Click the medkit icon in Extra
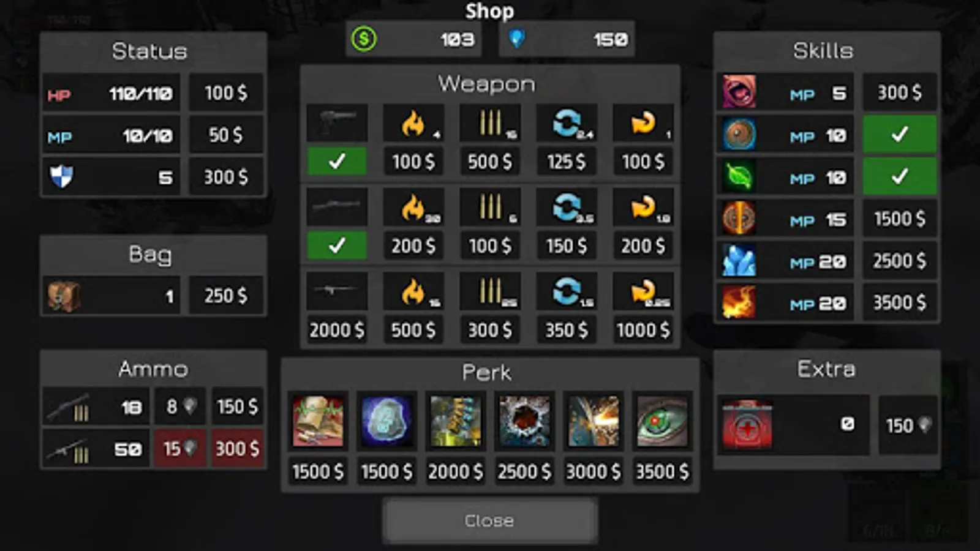980x551 pixels. click(x=747, y=425)
